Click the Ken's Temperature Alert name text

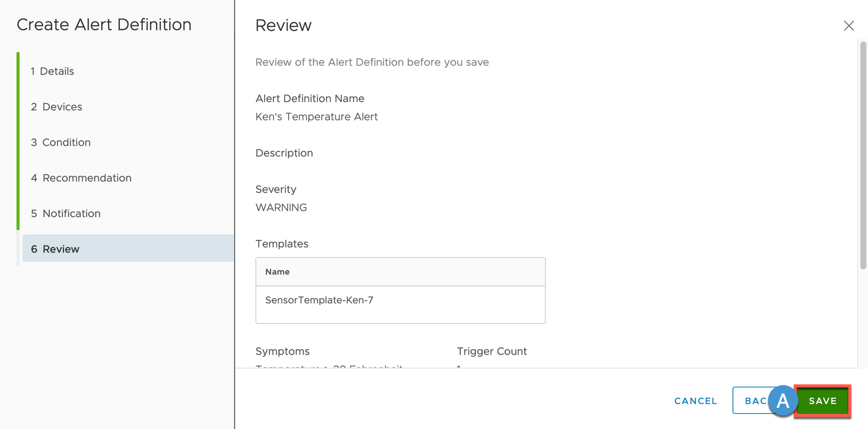click(x=316, y=117)
